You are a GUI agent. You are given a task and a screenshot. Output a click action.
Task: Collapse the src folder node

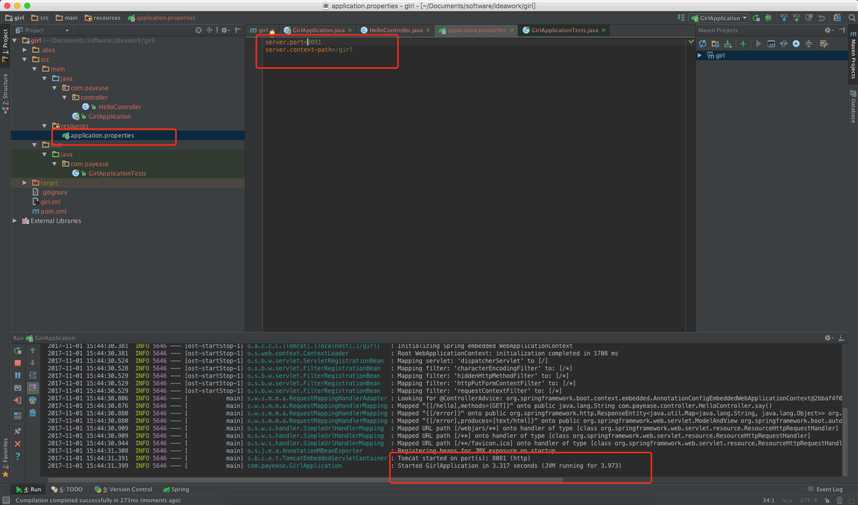tap(25, 59)
